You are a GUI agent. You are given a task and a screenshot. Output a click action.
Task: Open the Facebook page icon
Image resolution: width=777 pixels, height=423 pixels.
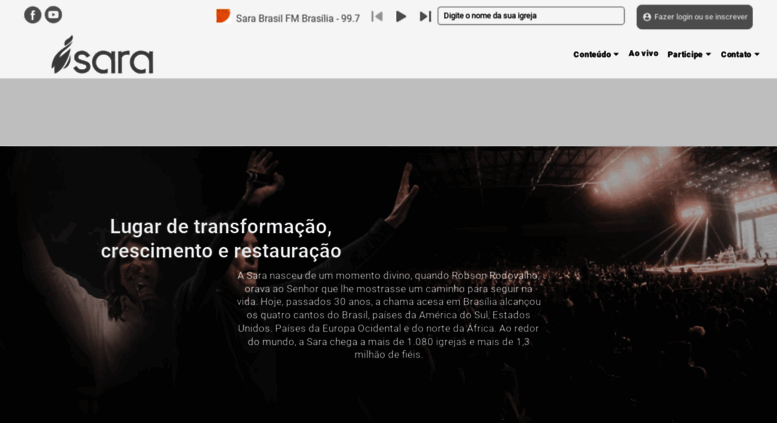click(x=33, y=15)
